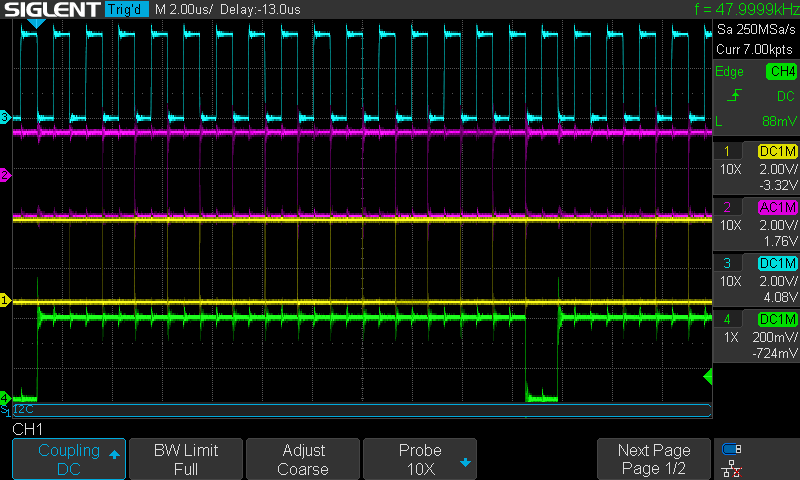Click the disconnected network icon

point(732,468)
